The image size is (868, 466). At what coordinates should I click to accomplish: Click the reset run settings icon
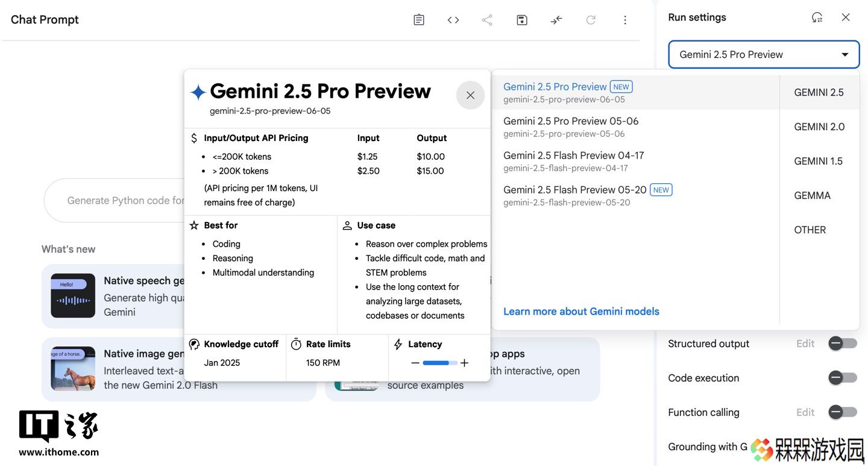(x=817, y=17)
